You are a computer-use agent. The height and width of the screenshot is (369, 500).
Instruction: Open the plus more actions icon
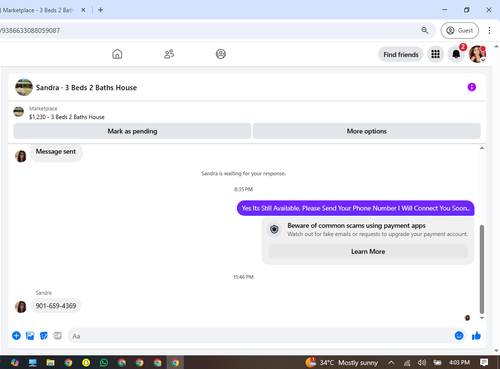[16, 336]
